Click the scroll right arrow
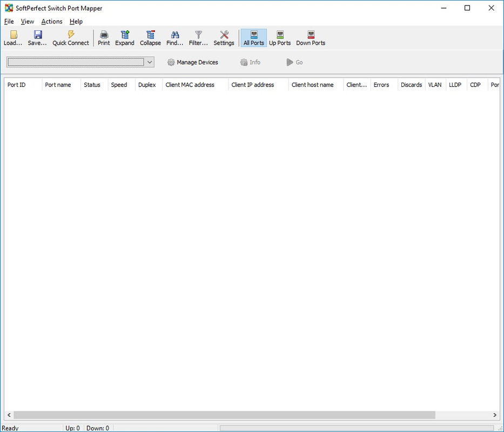This screenshot has height=432, width=504. 495,415
